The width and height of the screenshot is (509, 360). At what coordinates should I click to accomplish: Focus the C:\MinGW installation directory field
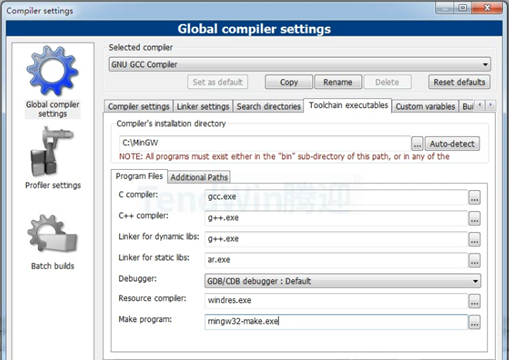coord(265,143)
